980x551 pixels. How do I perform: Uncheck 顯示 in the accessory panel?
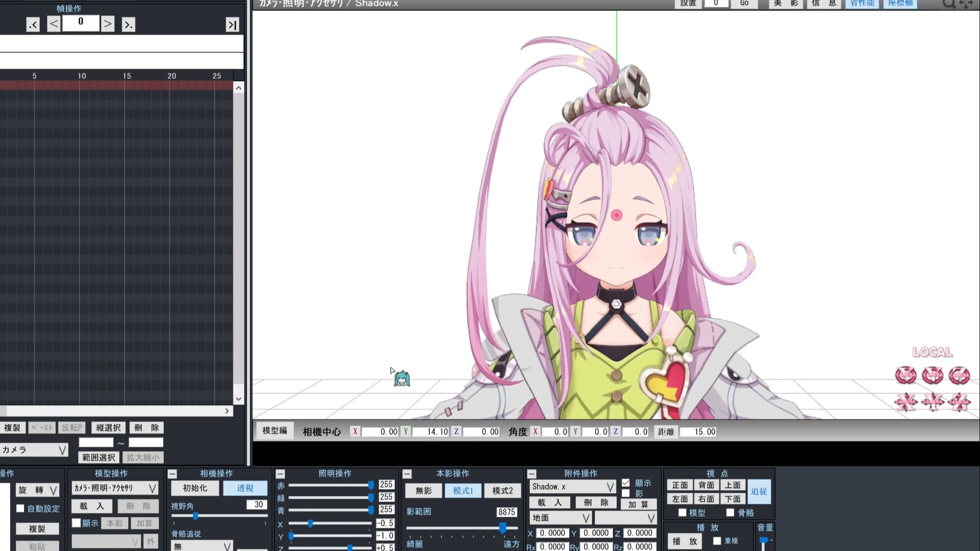[626, 483]
